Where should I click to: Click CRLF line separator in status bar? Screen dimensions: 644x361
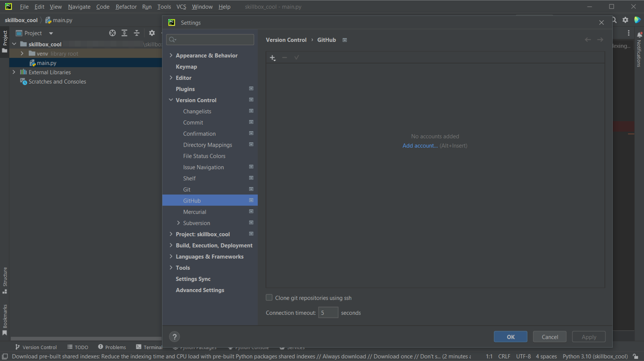pos(504,356)
